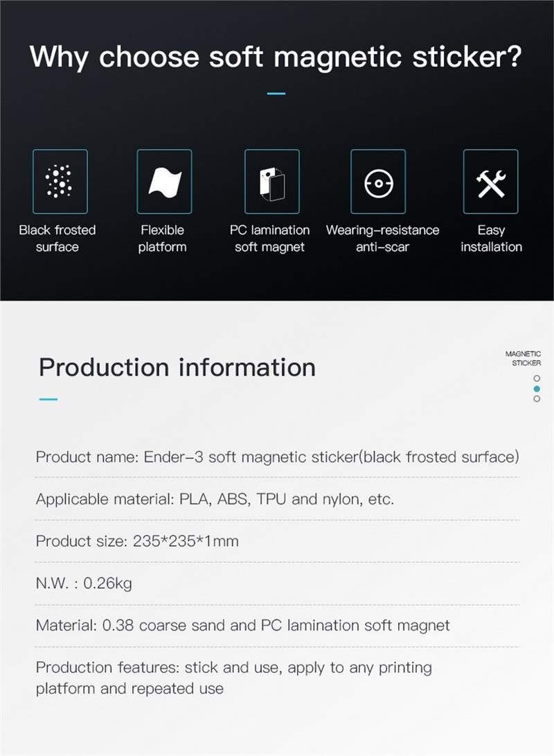Click the PC lamination soft magnet caption

pos(270,238)
